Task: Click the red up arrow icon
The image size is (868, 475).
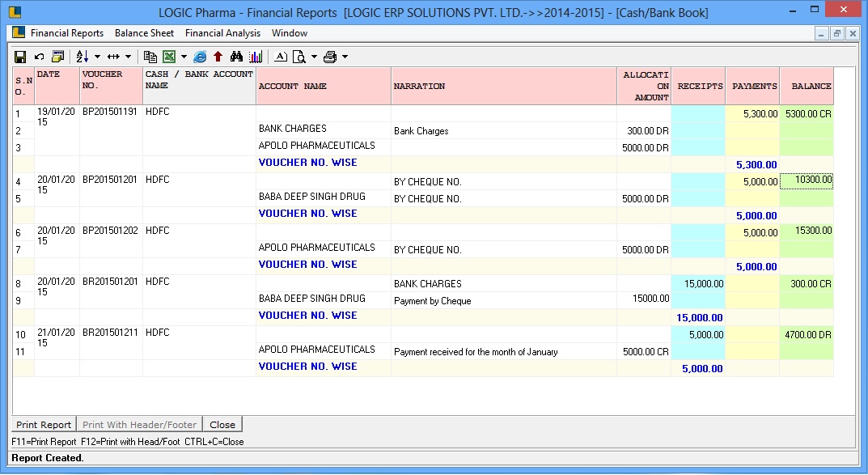Action: 218,57
